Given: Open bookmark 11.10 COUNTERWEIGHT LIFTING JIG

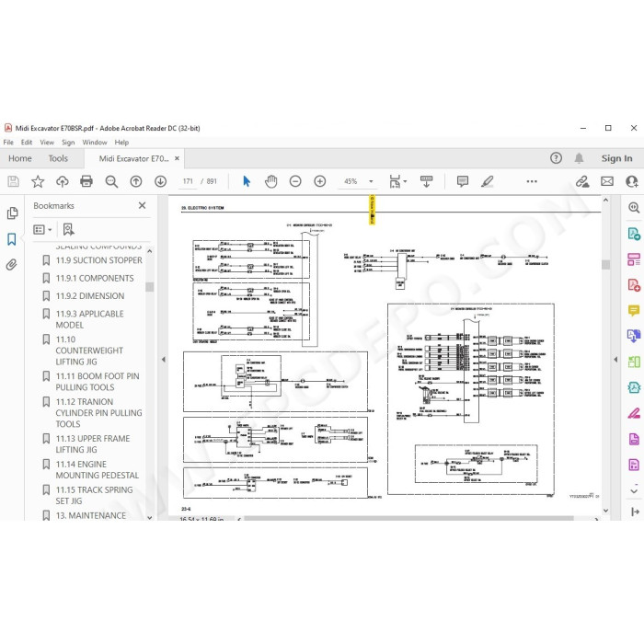Looking at the screenshot, I should coord(89,351).
